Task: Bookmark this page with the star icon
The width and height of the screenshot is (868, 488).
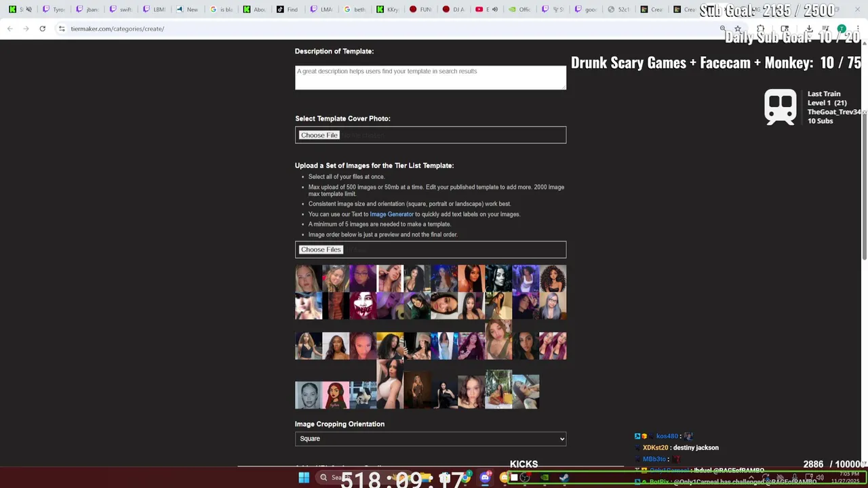Action: tap(738, 28)
